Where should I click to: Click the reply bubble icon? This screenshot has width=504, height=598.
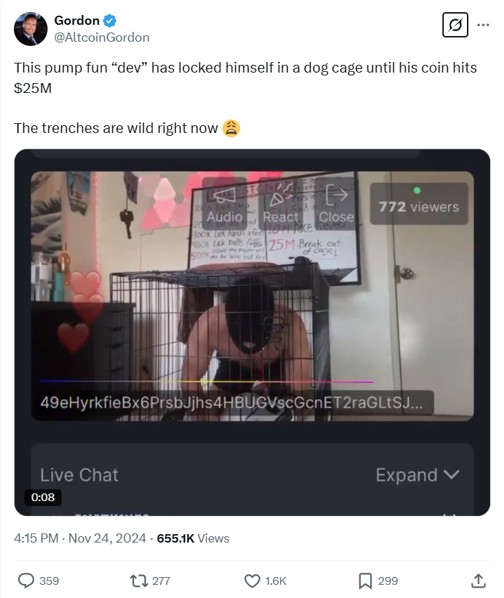[x=26, y=581]
